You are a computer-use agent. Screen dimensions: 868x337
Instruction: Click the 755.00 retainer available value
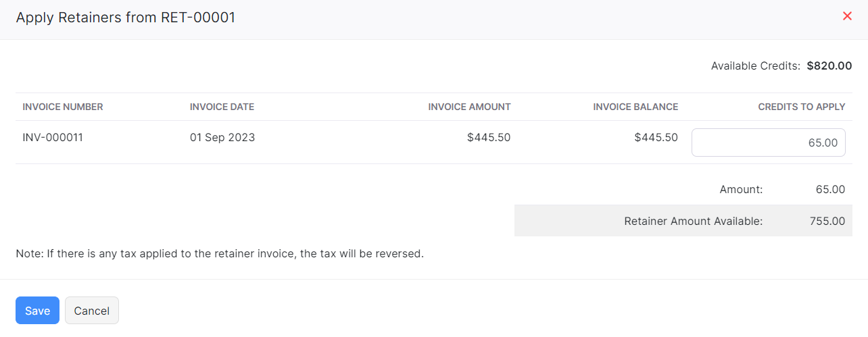click(x=827, y=221)
